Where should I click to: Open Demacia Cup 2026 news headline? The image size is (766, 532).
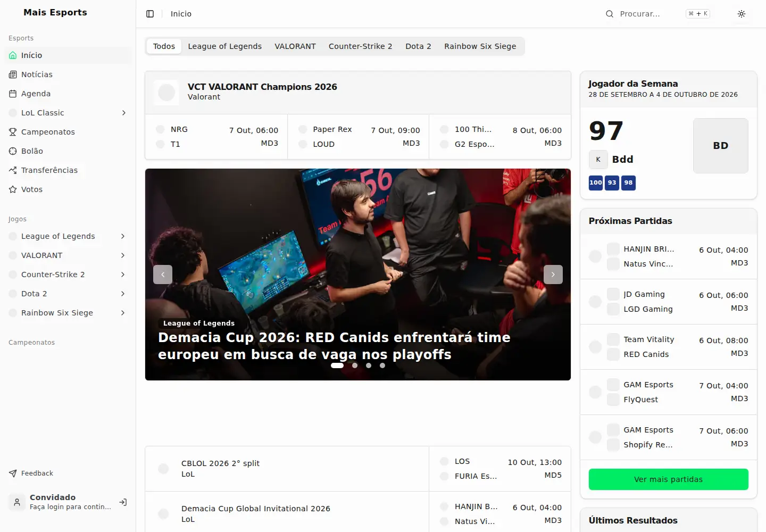click(334, 346)
